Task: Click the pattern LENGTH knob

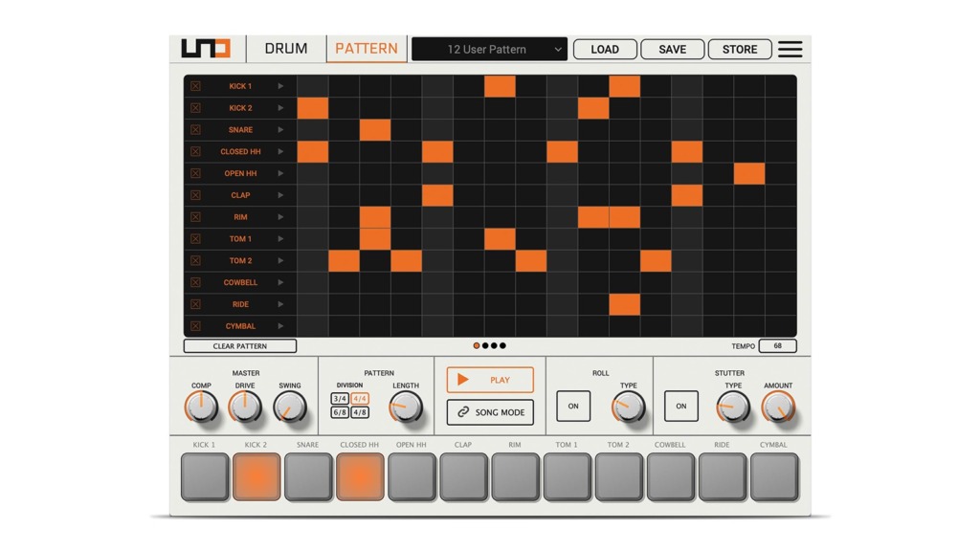Action: 406,407
